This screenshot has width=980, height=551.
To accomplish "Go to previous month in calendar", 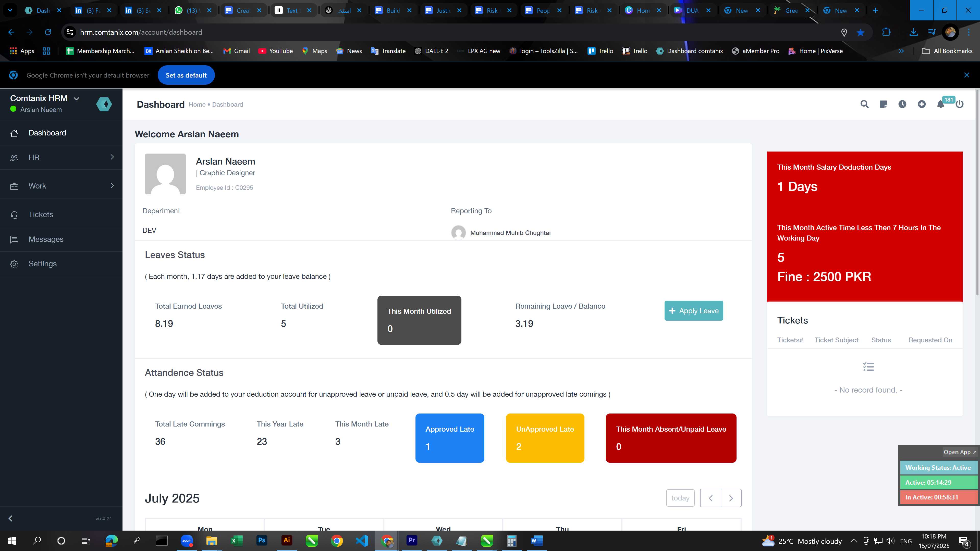I will (x=710, y=498).
